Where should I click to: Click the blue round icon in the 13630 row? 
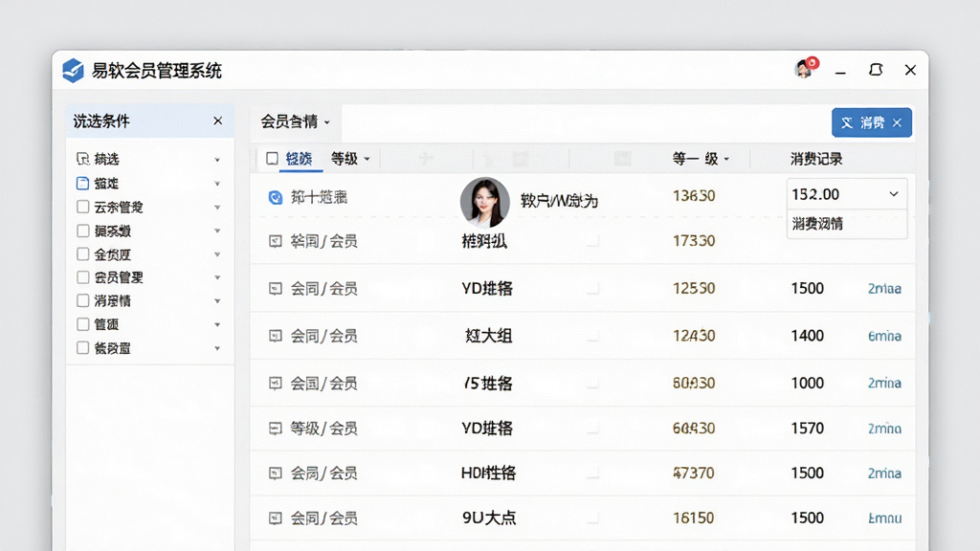coord(275,197)
